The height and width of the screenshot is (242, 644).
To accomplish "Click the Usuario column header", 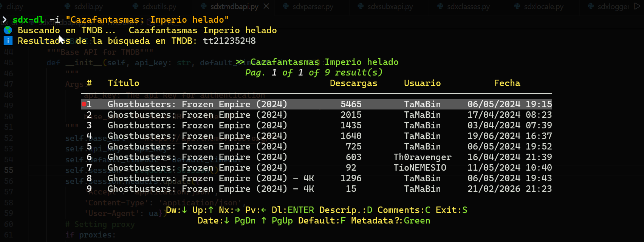I will click(x=422, y=83).
